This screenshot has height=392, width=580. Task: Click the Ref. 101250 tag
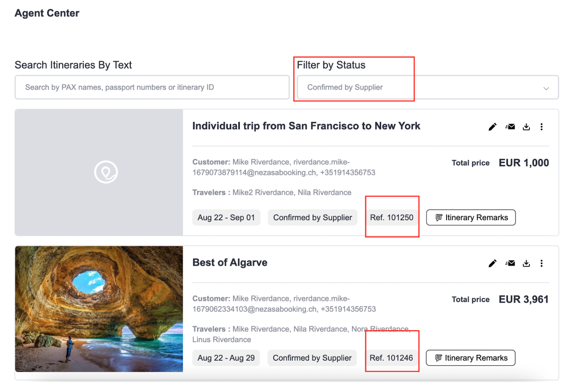[x=392, y=218]
